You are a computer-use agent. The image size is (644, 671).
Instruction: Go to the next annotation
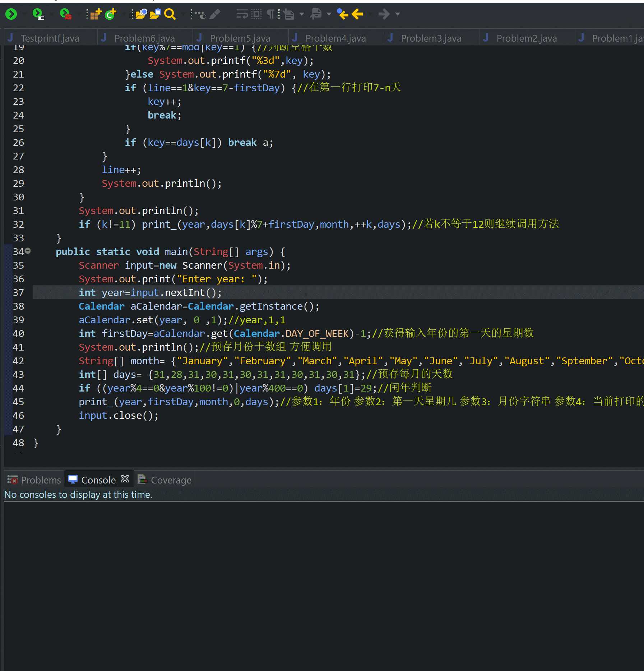(288, 14)
